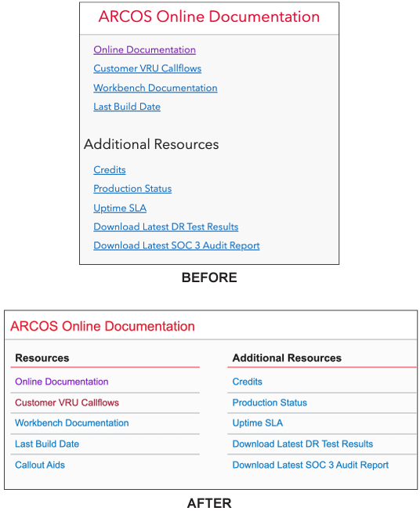Click underlined Download Latest SOC 3 Audit Report

(176, 246)
